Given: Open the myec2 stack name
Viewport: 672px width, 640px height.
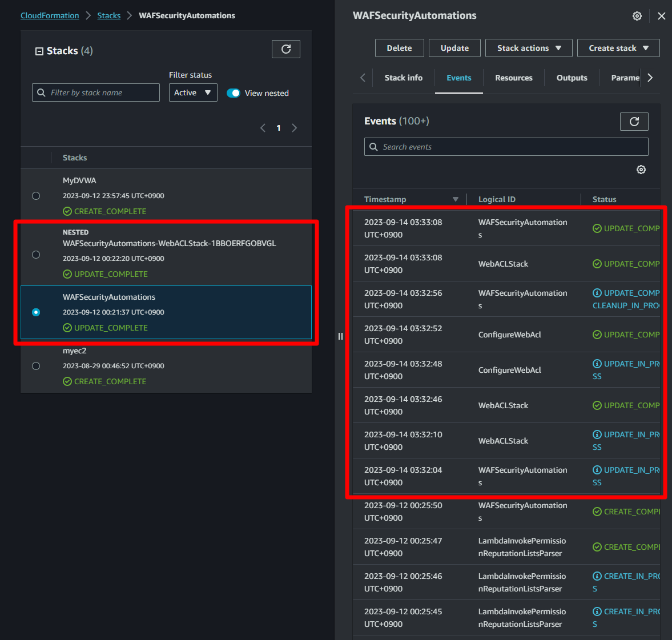Looking at the screenshot, I should coord(75,351).
